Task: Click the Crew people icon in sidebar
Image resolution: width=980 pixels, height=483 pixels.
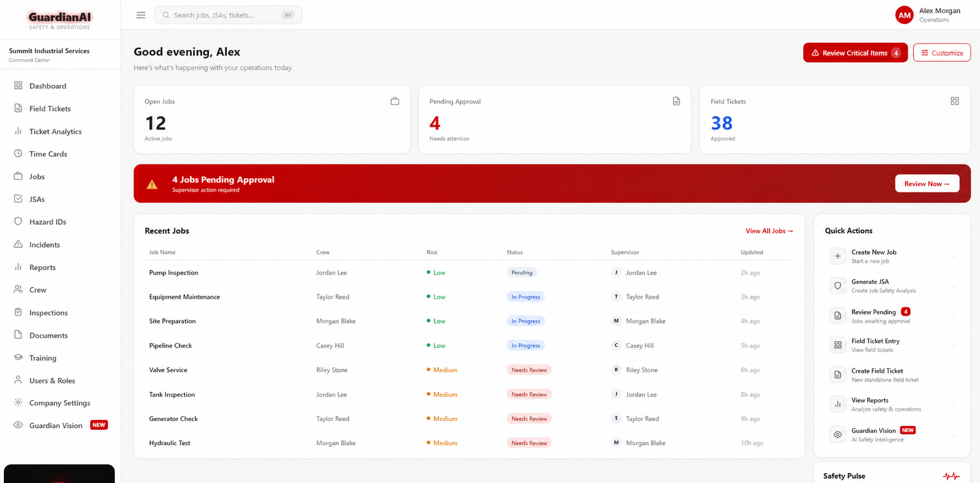Action: pyautogui.click(x=18, y=289)
